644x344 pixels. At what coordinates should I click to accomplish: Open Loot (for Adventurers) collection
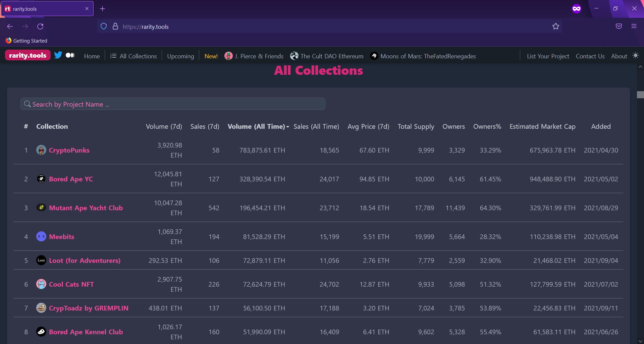[85, 261]
